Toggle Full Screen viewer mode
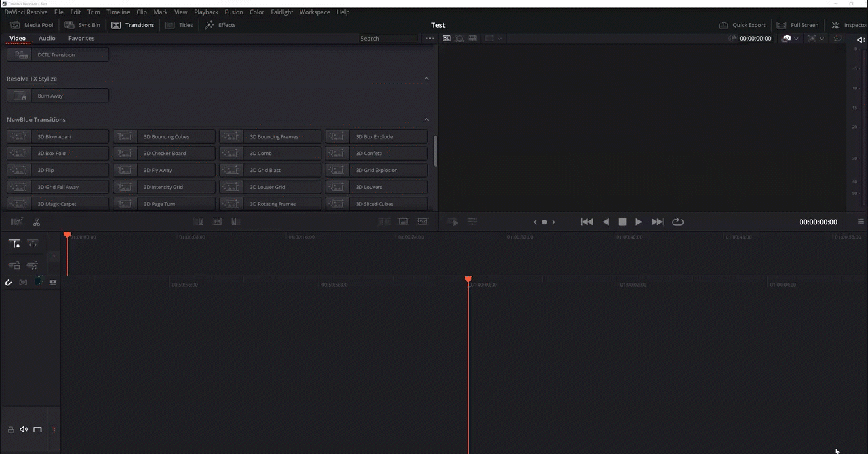The image size is (868, 454). coord(800,25)
